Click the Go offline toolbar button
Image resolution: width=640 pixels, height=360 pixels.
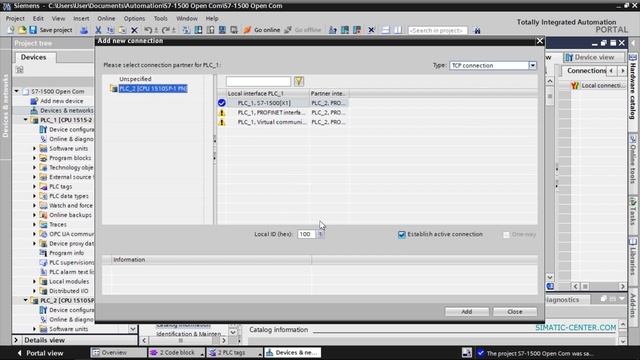pyautogui.click(x=303, y=30)
